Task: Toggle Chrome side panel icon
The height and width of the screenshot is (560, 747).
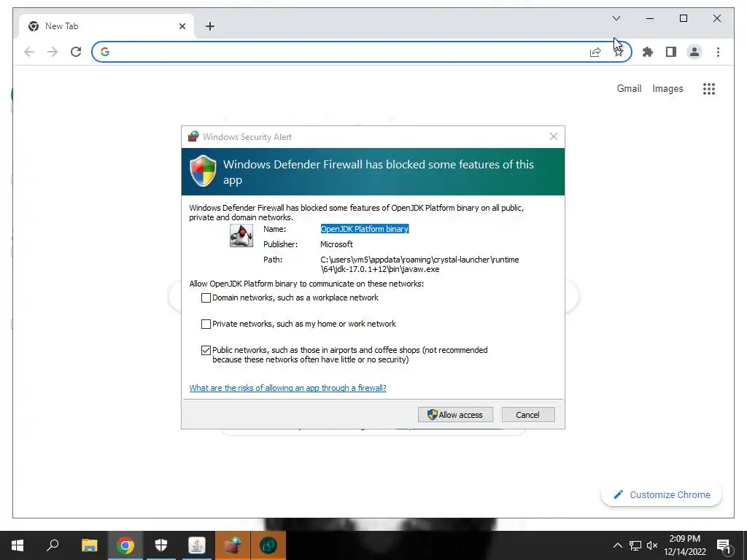Action: [671, 52]
